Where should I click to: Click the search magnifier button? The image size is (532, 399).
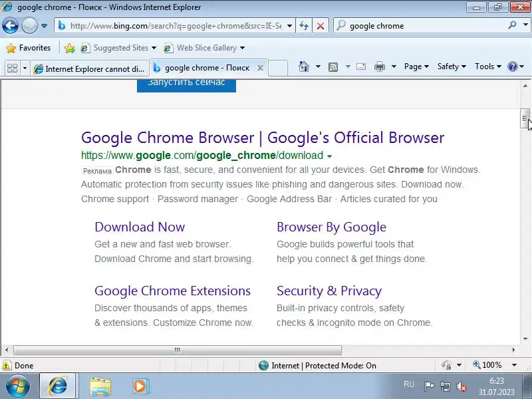click(x=512, y=25)
